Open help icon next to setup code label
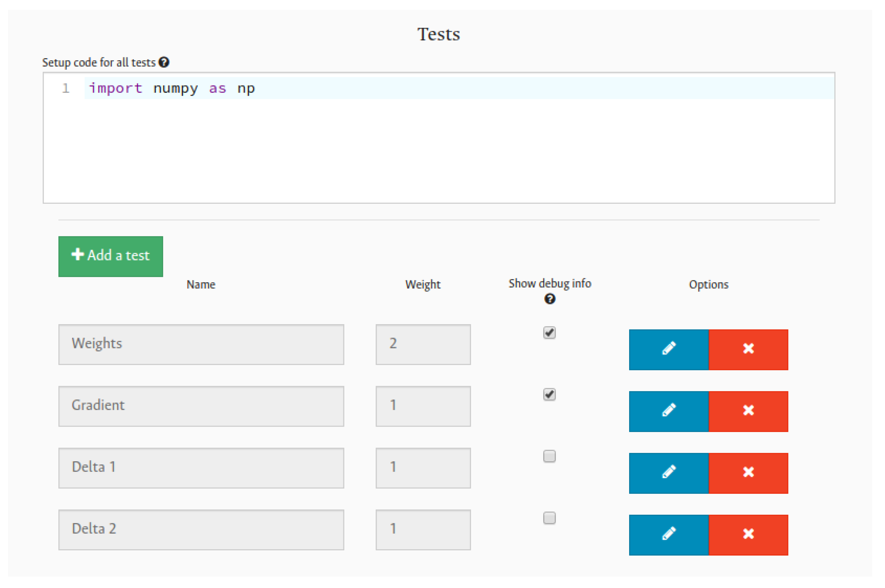885x588 pixels. tap(164, 62)
